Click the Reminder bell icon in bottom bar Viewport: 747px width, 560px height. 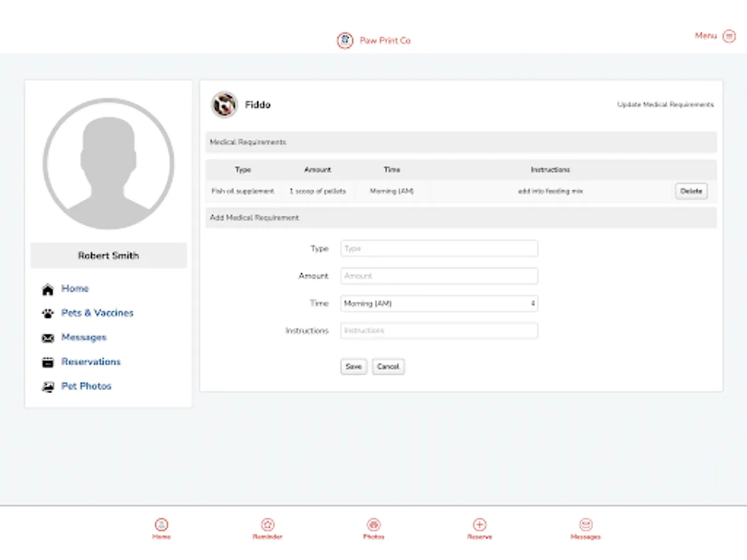268,525
